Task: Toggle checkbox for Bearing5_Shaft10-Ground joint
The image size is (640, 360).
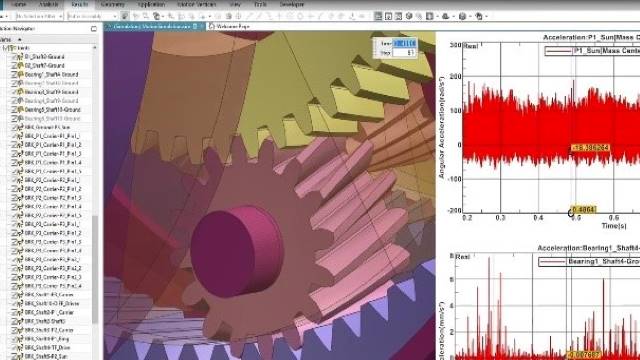Action: tap(14, 110)
